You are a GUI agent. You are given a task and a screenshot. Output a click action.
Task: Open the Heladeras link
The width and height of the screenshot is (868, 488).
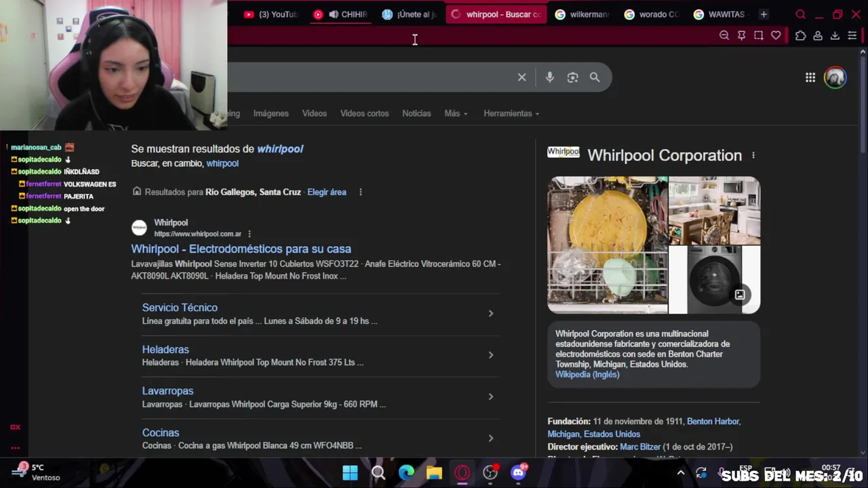click(x=165, y=349)
